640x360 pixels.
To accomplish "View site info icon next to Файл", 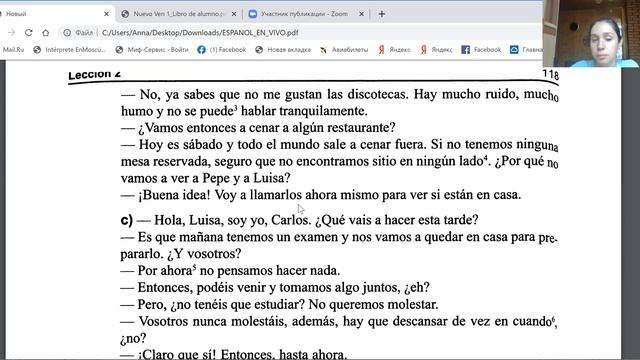I will 67,33.
